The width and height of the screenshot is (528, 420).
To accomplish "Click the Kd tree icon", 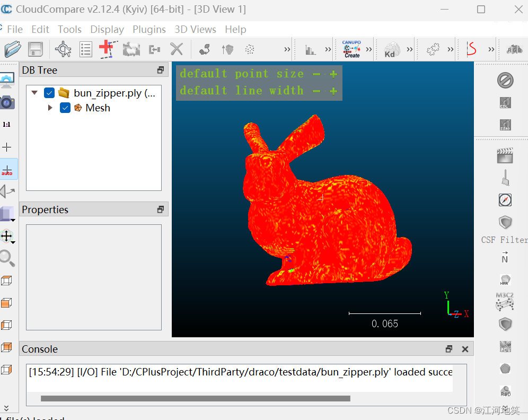I will coord(392,50).
